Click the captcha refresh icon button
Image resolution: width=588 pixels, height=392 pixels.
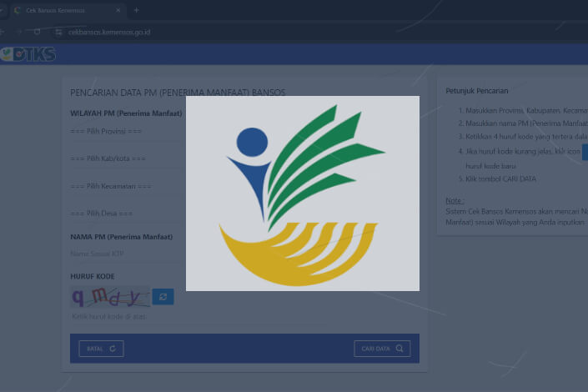[x=163, y=297]
